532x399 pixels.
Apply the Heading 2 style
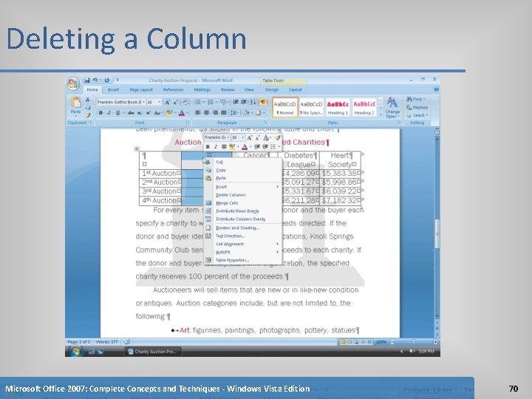tap(364, 107)
